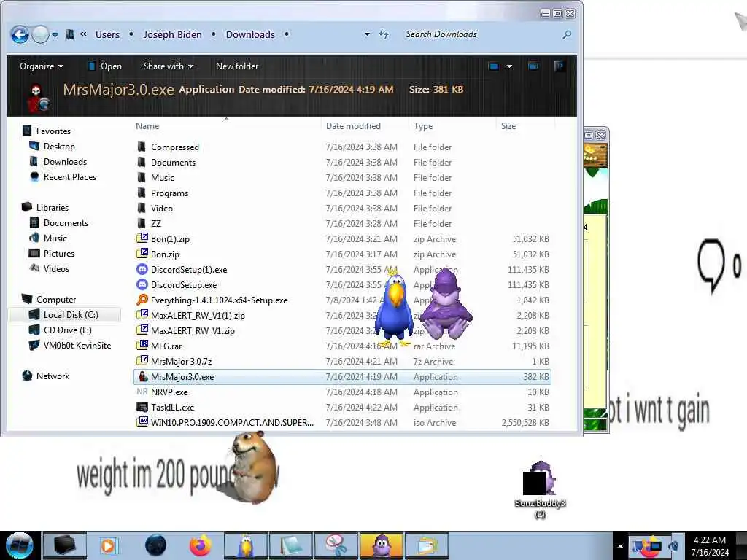Select the NRVP.exe file icon
This screenshot has height=560, width=747.
click(x=142, y=392)
